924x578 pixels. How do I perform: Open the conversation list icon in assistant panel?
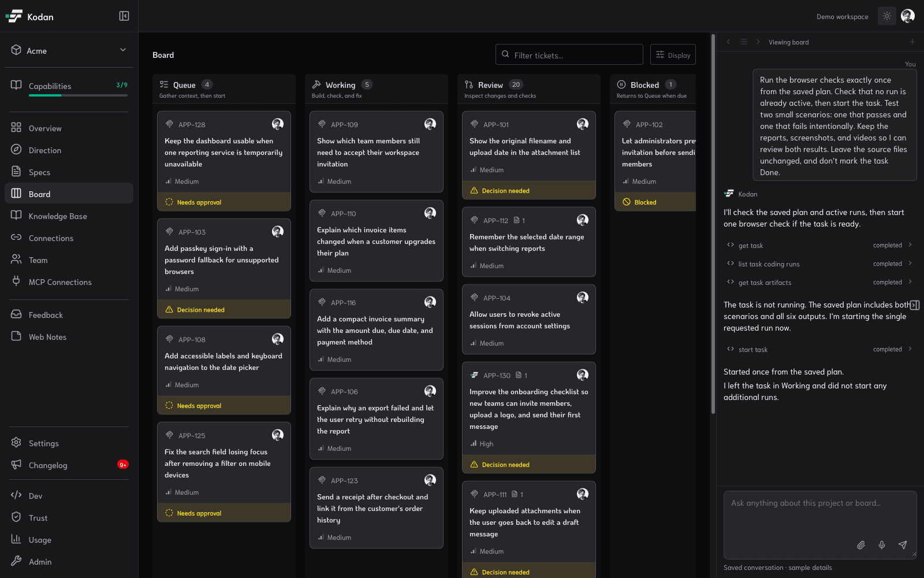[x=743, y=42]
